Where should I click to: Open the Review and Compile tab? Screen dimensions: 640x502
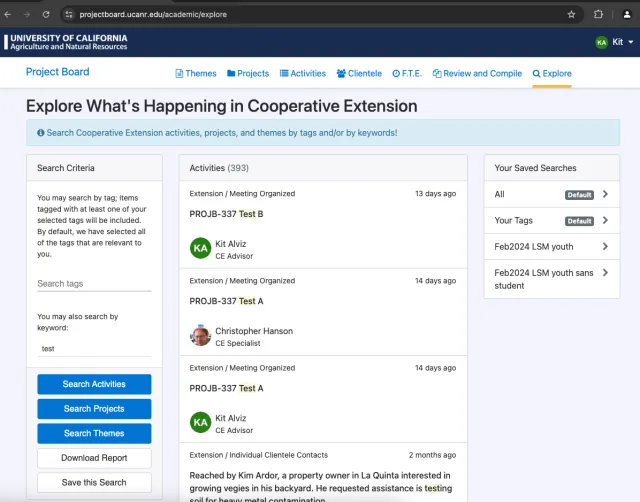coord(477,73)
